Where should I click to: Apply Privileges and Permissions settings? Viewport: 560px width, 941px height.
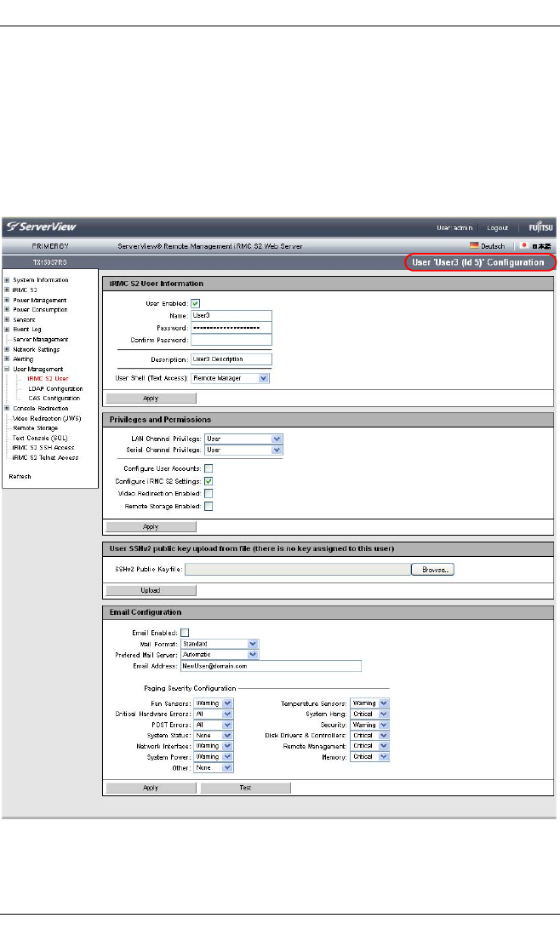click(151, 527)
